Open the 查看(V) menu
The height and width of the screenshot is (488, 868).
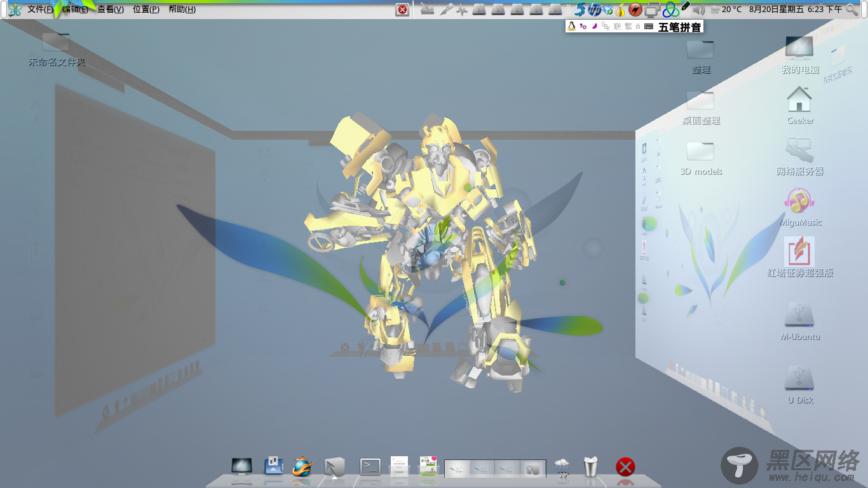tap(111, 10)
